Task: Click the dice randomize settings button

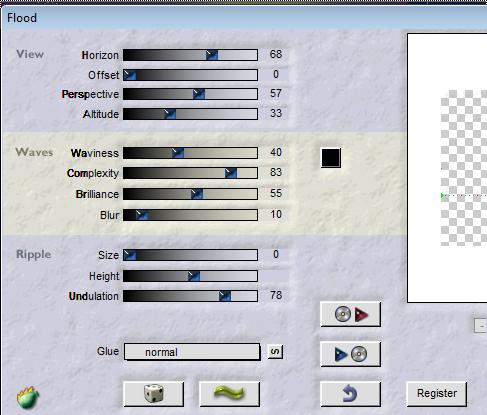Action: tap(153, 394)
